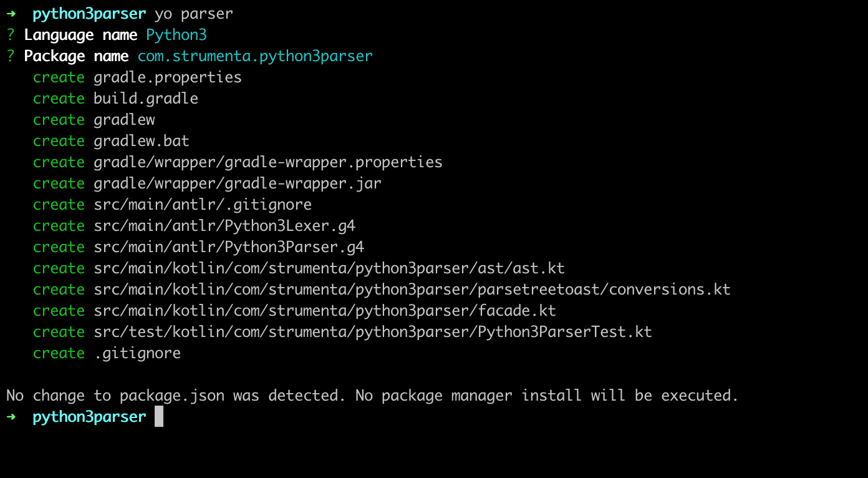
Task: Click the parsetreetoast/conversions.kt path
Action: click(412, 290)
